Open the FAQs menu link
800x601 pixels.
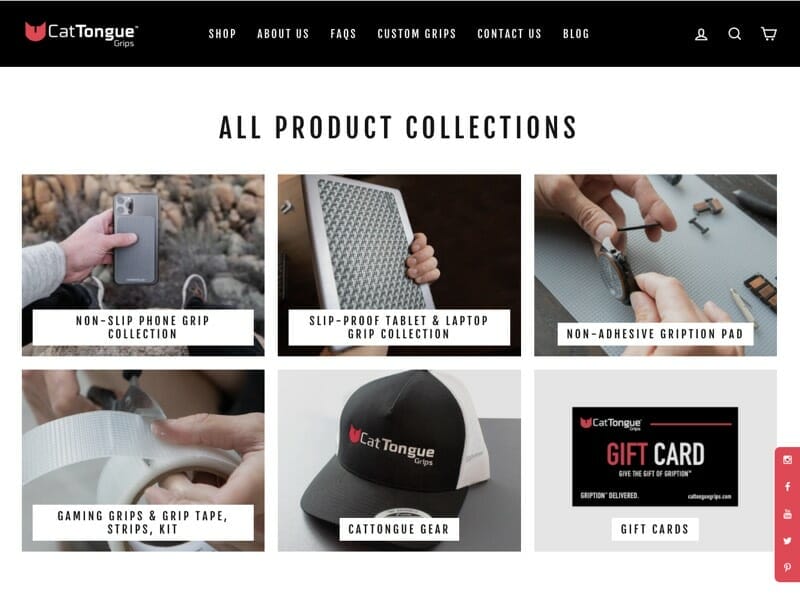tap(343, 34)
